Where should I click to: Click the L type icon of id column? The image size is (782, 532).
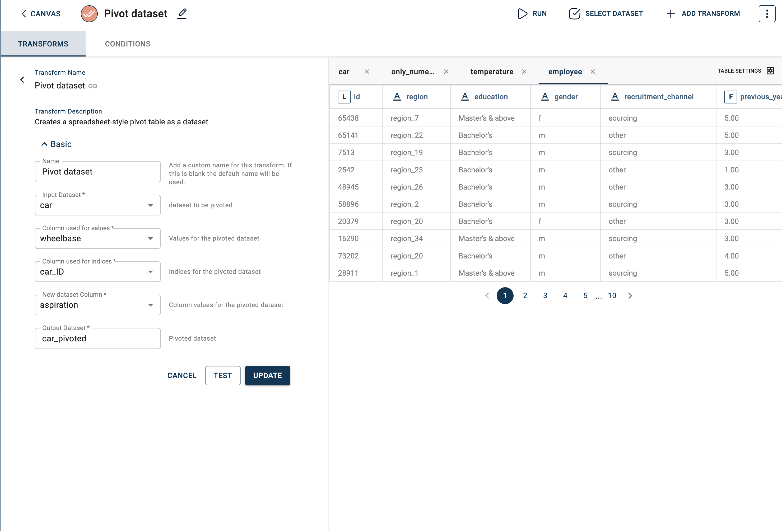pos(344,97)
